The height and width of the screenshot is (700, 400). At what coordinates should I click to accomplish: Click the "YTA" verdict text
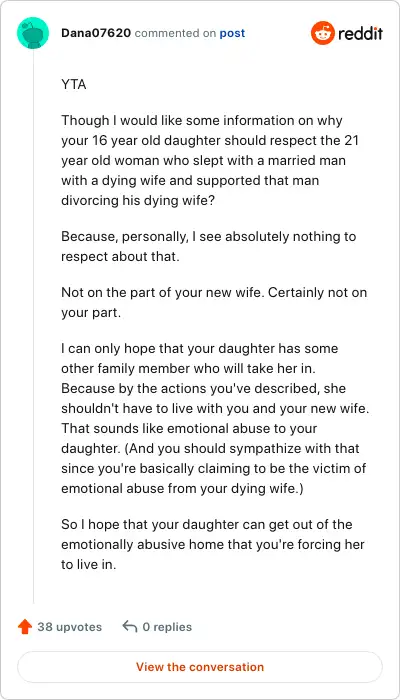point(74,84)
